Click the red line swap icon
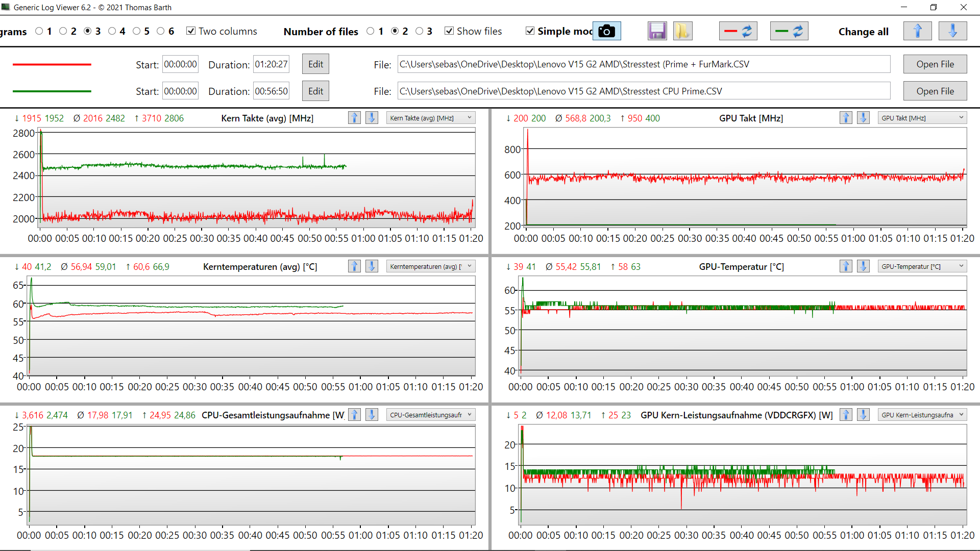980x551 pixels. pyautogui.click(x=738, y=31)
